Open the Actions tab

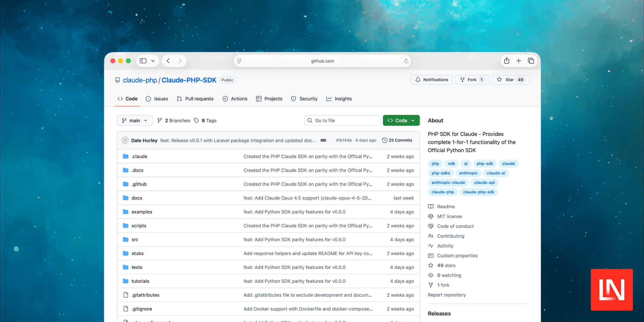click(x=235, y=99)
